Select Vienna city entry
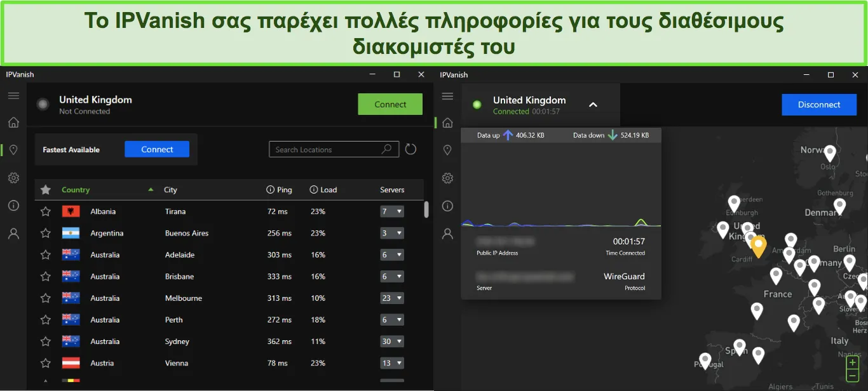868x391 pixels. click(x=177, y=363)
